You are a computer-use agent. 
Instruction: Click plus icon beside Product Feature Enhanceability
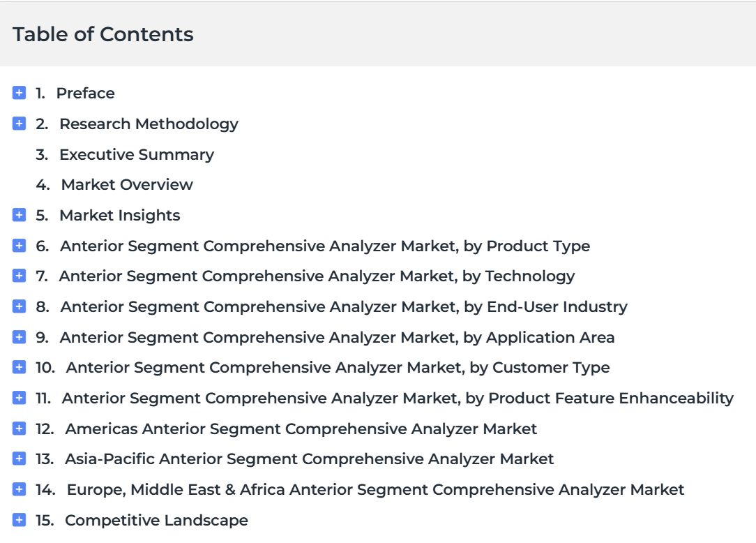click(x=20, y=398)
